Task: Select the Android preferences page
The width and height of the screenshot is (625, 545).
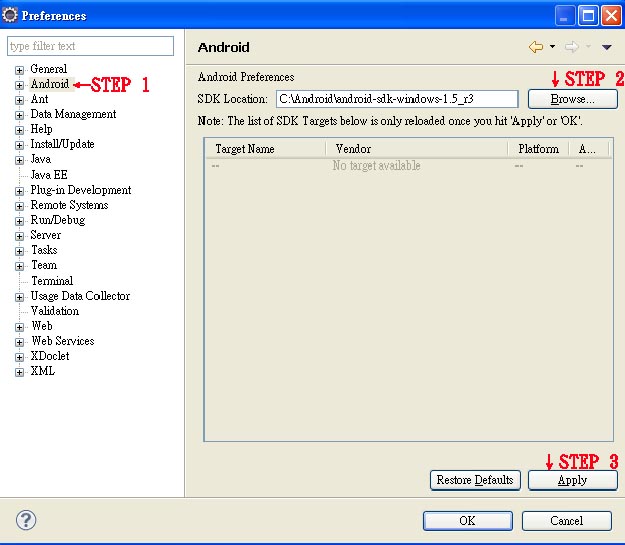Action: pos(50,84)
